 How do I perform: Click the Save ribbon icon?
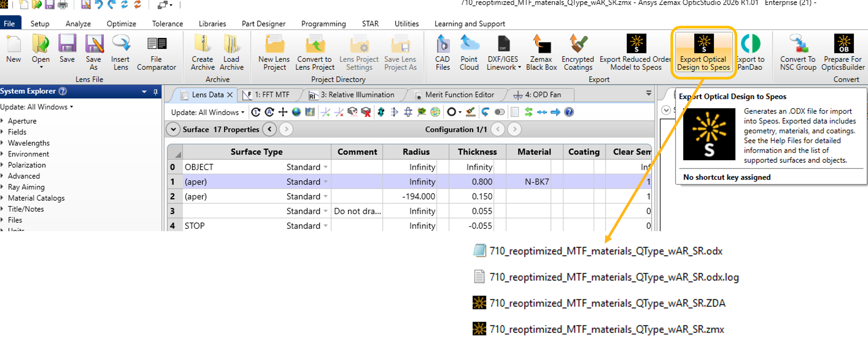pyautogui.click(x=67, y=49)
